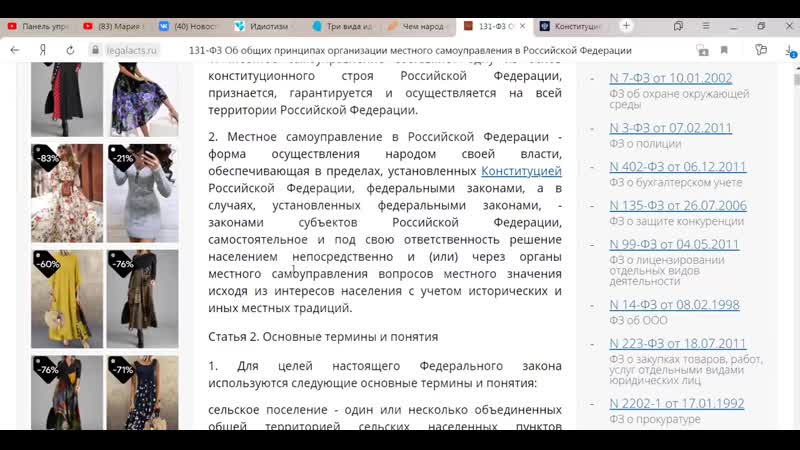The width and height of the screenshot is (800, 450).
Task: Open the downloads arrow icon
Action: [x=790, y=51]
